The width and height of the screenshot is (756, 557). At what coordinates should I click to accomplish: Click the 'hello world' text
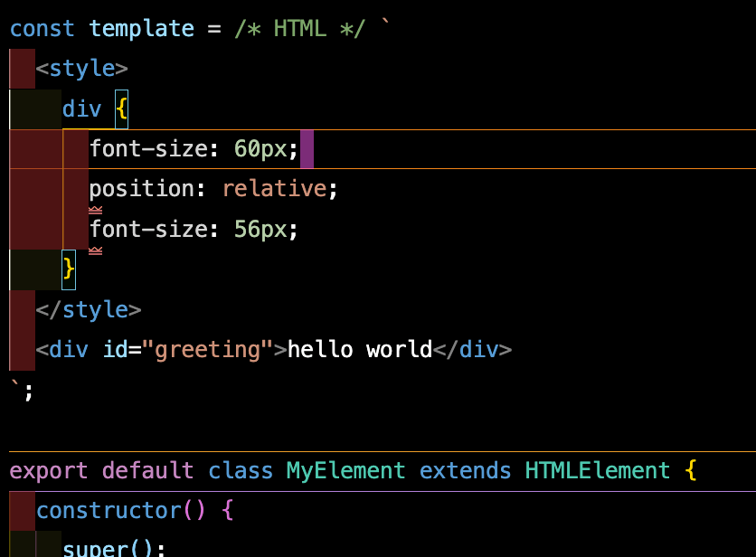[x=360, y=350]
